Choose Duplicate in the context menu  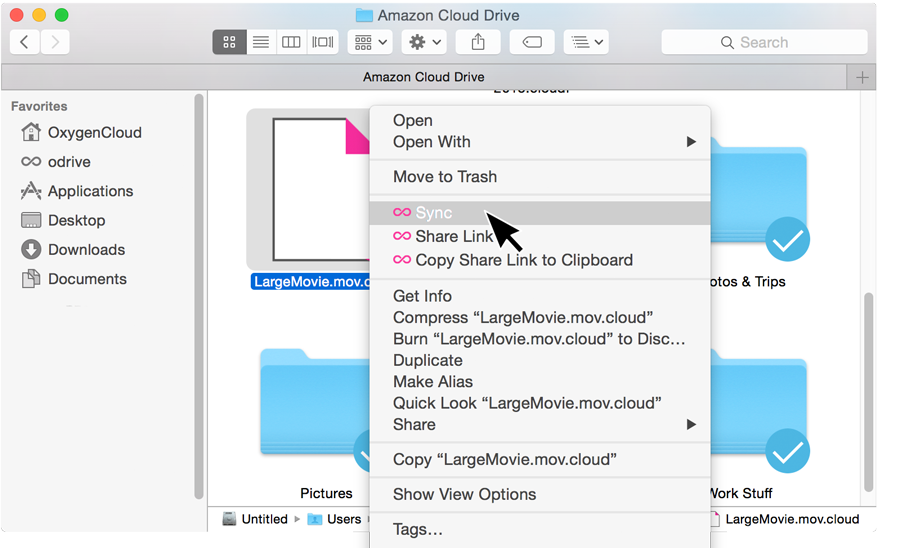[540, 360]
